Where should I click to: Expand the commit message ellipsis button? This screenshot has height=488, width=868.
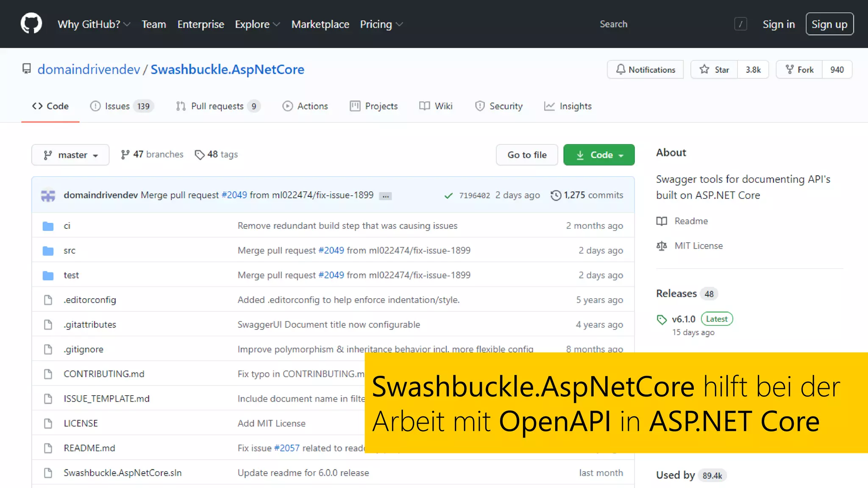point(385,196)
